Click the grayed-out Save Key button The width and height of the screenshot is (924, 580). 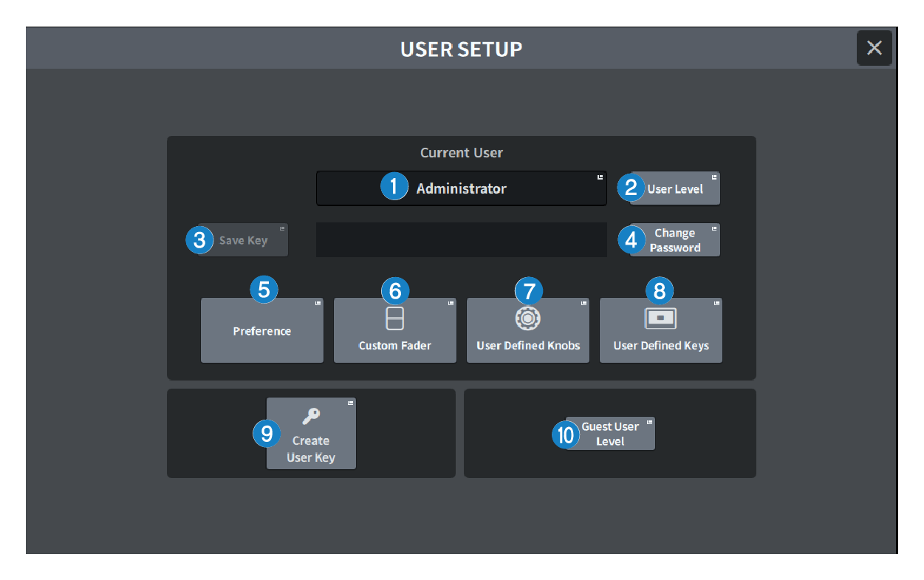244,241
